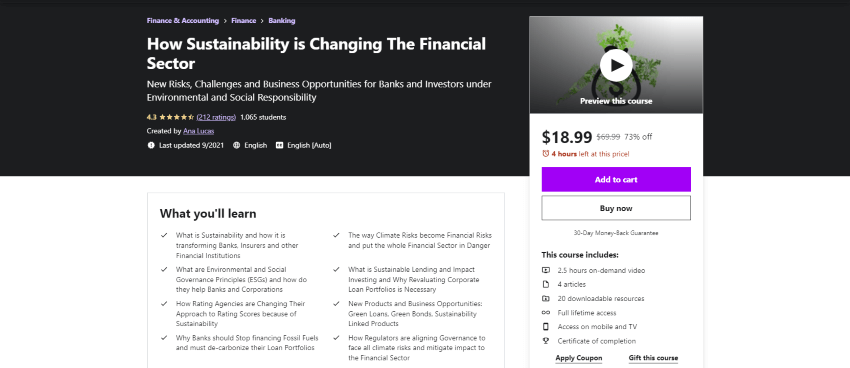Click the mobile access phone icon
The height and width of the screenshot is (368, 850).
click(546, 327)
